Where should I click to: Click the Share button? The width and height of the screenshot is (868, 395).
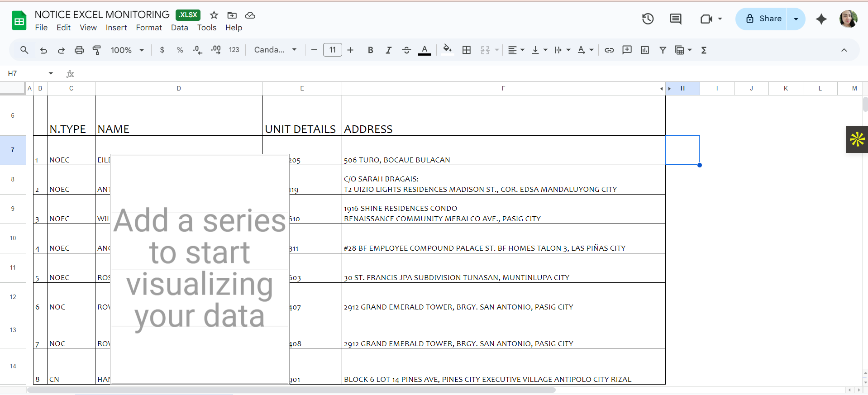point(763,19)
